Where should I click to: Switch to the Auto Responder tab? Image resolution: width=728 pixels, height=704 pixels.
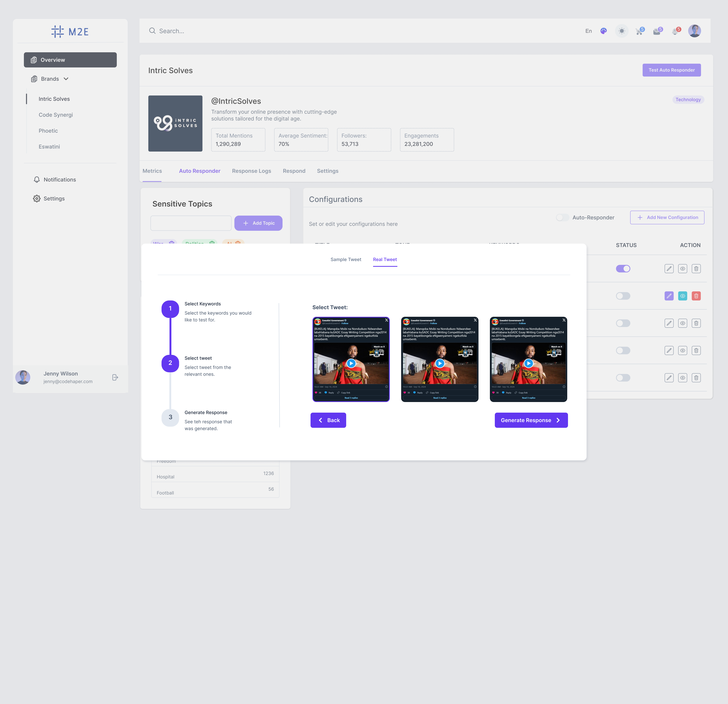(199, 171)
